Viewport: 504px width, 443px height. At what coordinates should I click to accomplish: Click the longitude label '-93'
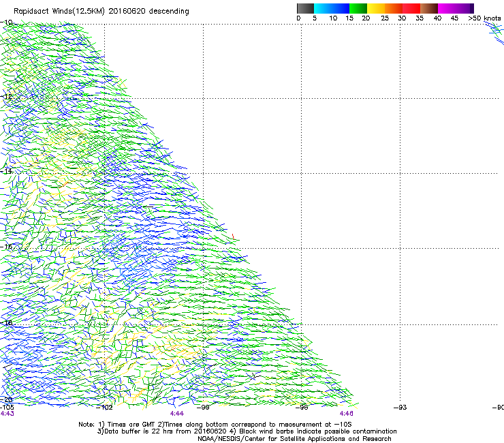pos(400,408)
